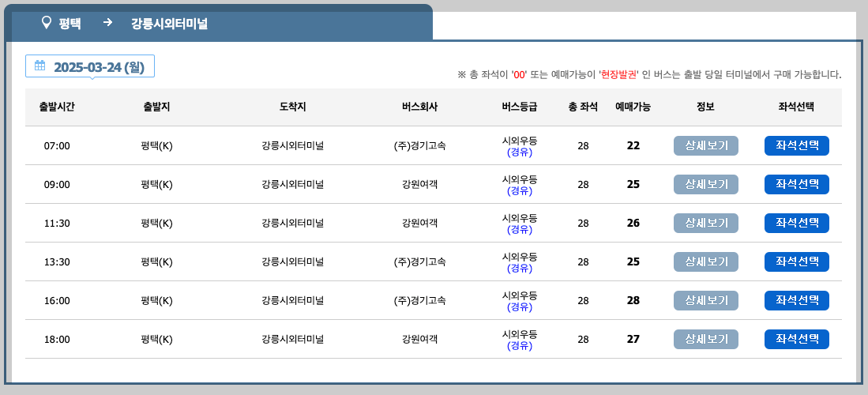Click 강원여객 on the 09:00 row
Viewport: 868px width, 395px height.
tap(419, 185)
